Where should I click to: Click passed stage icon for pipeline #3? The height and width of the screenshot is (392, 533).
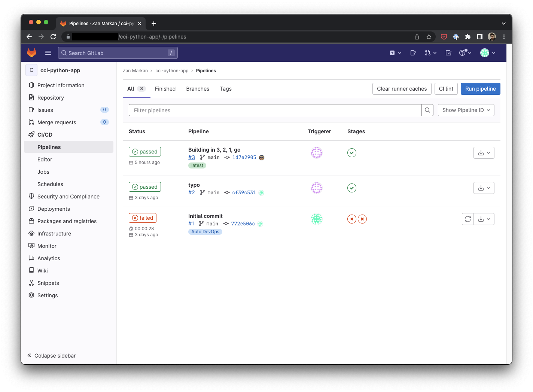(x=352, y=153)
